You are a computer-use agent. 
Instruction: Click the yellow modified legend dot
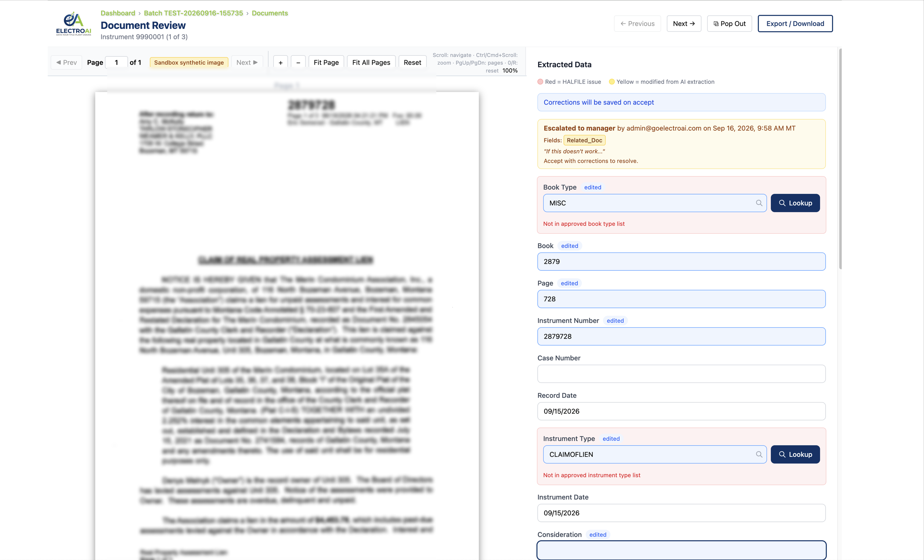tap(611, 82)
